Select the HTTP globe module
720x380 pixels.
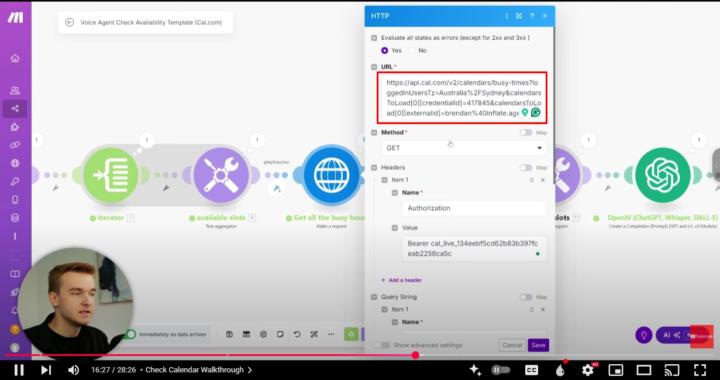(332, 175)
